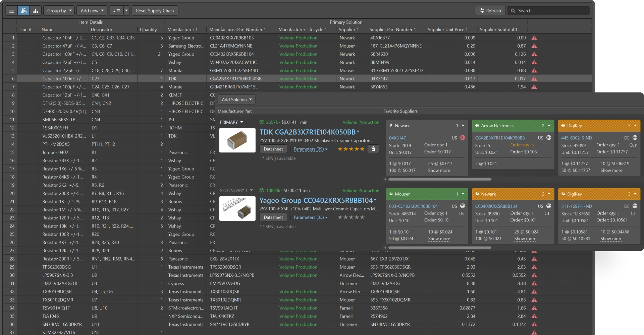Open the bar chart view icon

(x=36, y=11)
